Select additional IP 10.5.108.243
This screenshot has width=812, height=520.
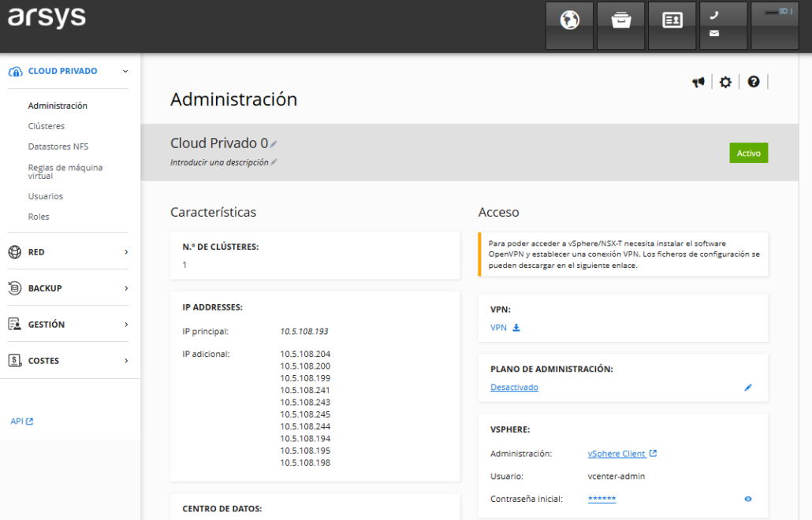point(306,402)
